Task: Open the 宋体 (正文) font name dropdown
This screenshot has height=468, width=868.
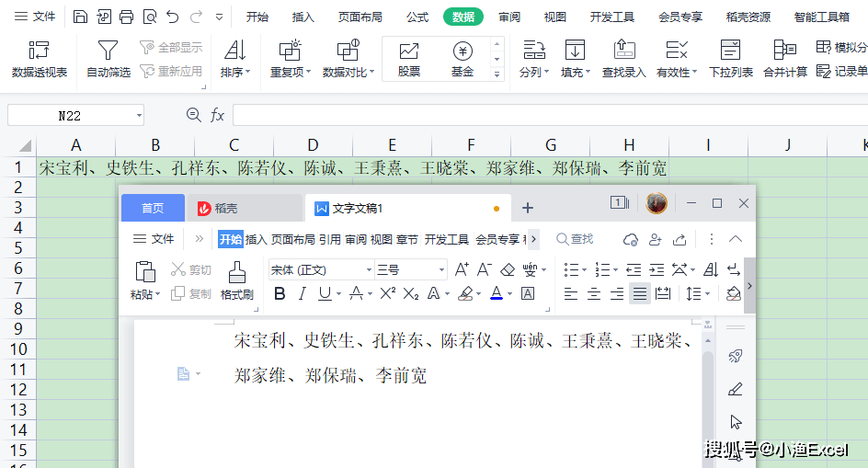Action: point(369,269)
